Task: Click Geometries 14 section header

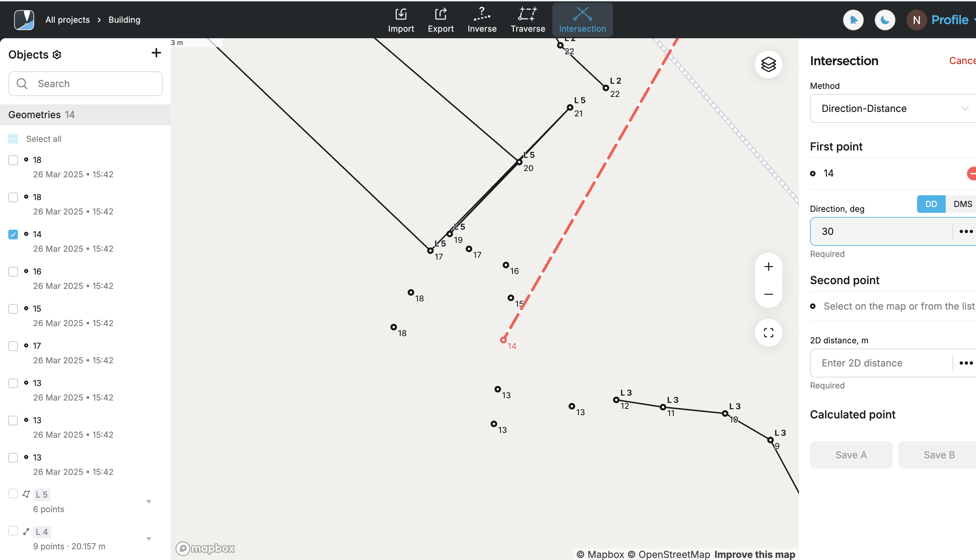Action: (85, 115)
